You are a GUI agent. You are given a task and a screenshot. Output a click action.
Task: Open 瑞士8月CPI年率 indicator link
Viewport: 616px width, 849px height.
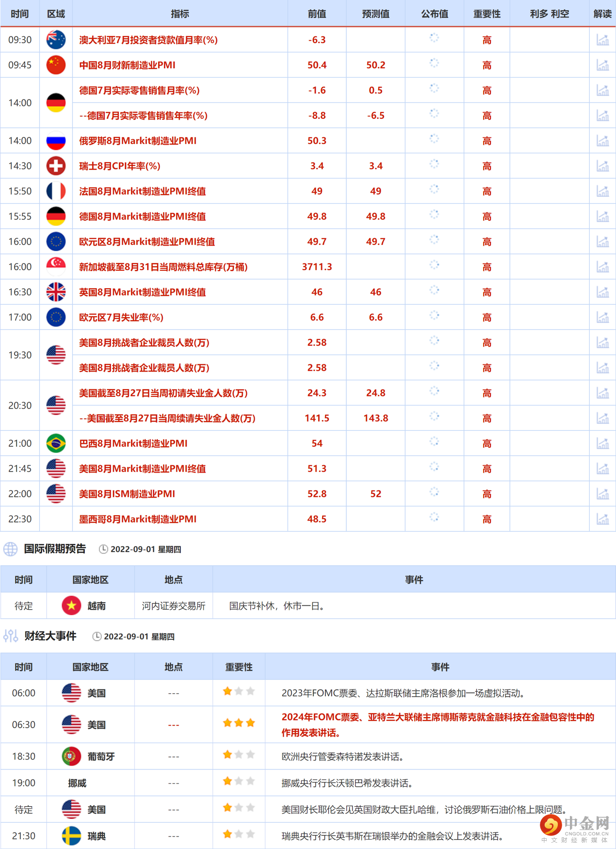pyautogui.click(x=120, y=166)
